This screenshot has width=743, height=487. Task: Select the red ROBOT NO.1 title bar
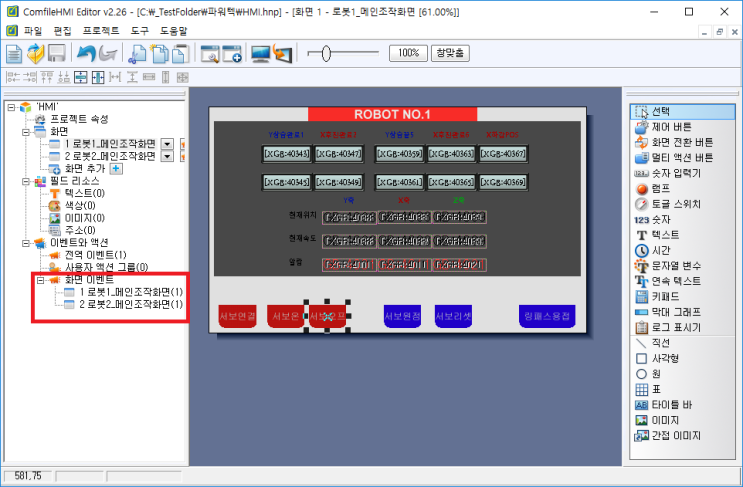[x=392, y=114]
